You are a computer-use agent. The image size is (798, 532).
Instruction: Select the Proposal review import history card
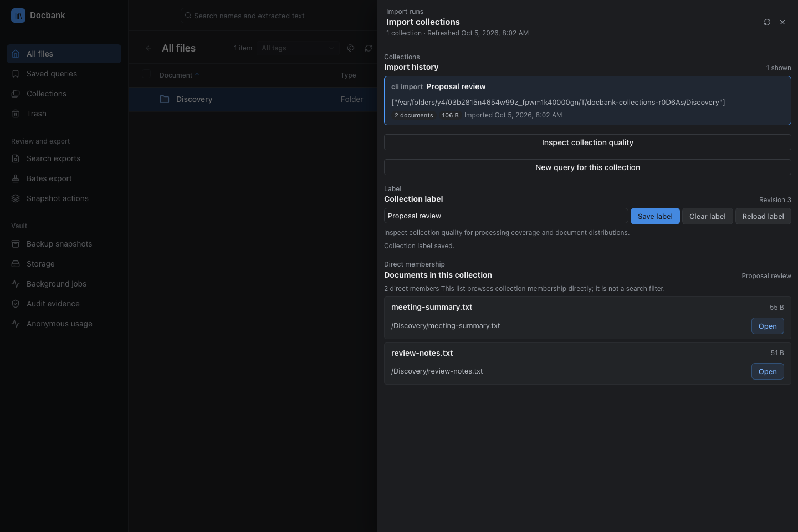[587, 100]
